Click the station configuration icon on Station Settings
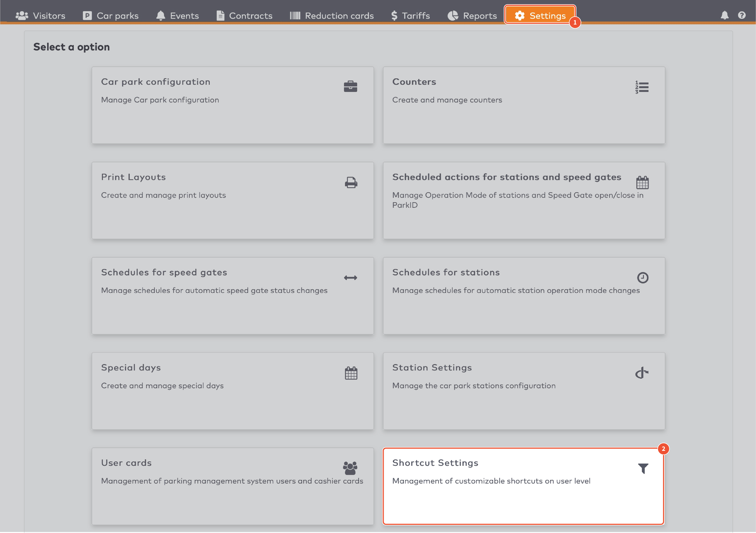Viewport: 756px width, 533px height. (641, 372)
